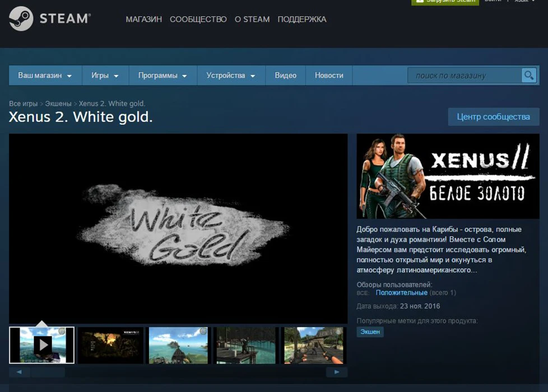Select the Экшен tag
The height and width of the screenshot is (392, 548).
click(x=370, y=332)
